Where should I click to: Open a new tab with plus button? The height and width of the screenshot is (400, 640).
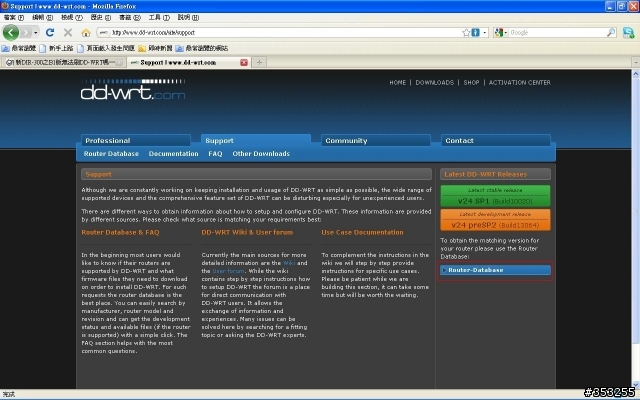(x=259, y=62)
